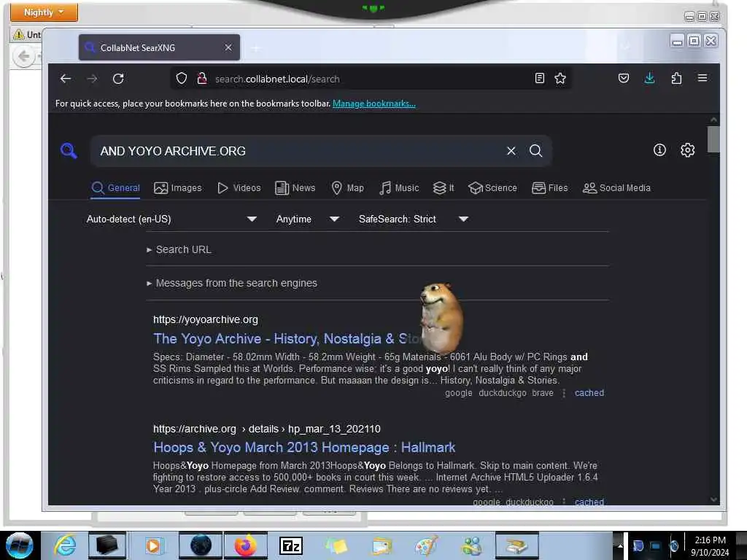Click the SearXNG logo magnifier icon

point(69,150)
